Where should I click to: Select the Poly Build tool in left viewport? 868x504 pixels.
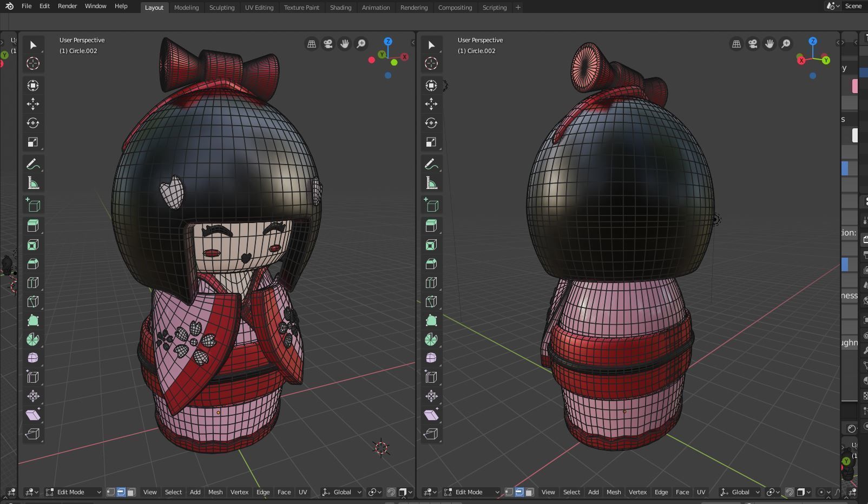point(33,320)
